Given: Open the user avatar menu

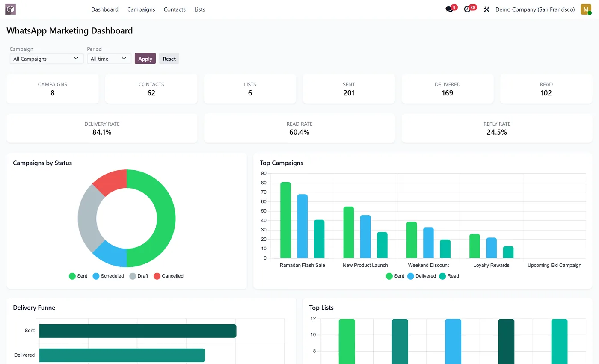Looking at the screenshot, I should coord(586,9).
